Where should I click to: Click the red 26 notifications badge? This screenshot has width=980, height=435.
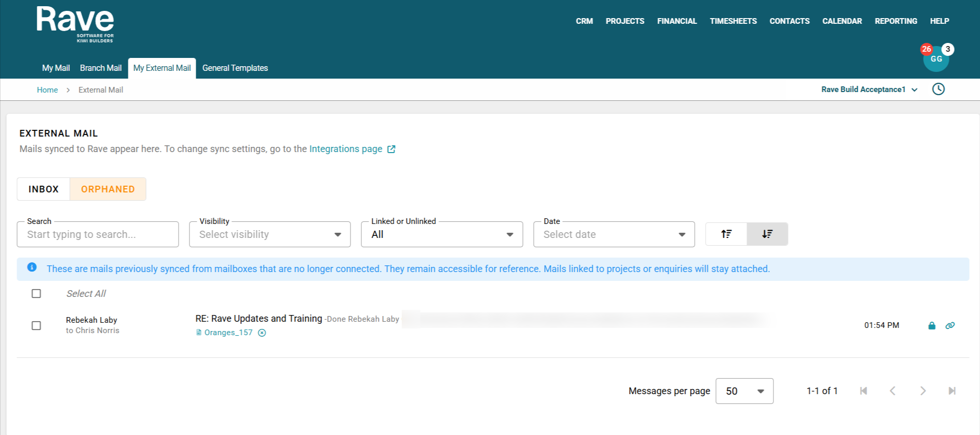pos(926,49)
